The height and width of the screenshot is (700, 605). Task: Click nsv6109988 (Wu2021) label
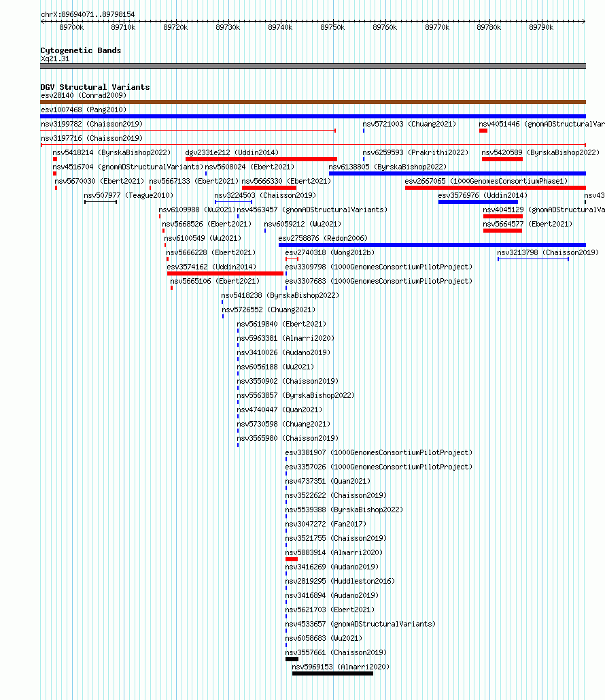pyautogui.click(x=196, y=210)
